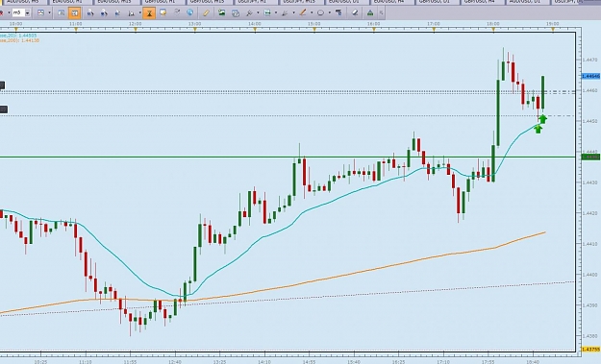
Task: Expand the chart type dropdown arrow
Action: point(49,13)
